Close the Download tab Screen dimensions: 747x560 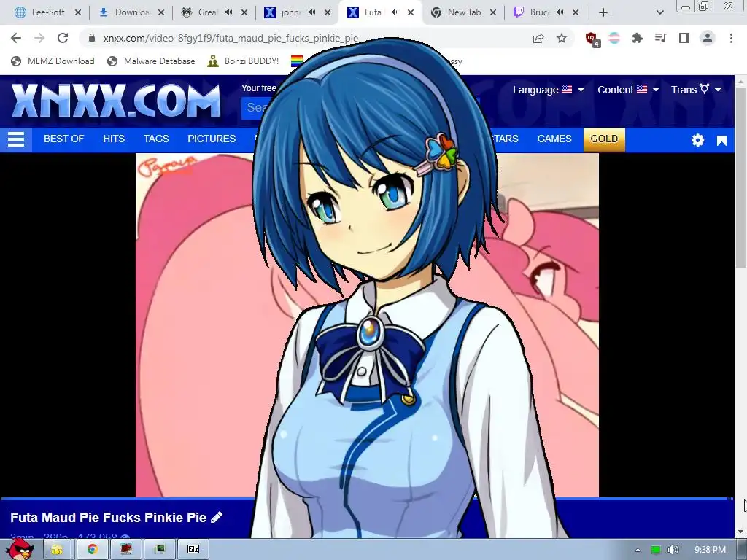coord(161,13)
